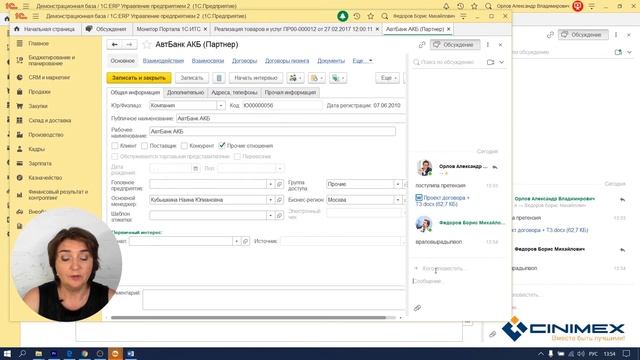The width and height of the screenshot is (640, 360).
Task: Uncheck the Прочие отношения checkbox
Action: (x=222, y=145)
